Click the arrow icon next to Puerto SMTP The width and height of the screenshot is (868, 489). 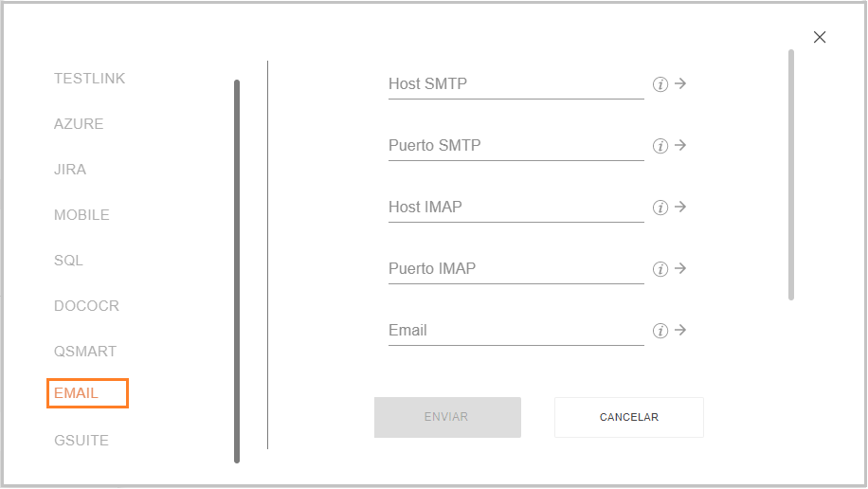(x=680, y=145)
